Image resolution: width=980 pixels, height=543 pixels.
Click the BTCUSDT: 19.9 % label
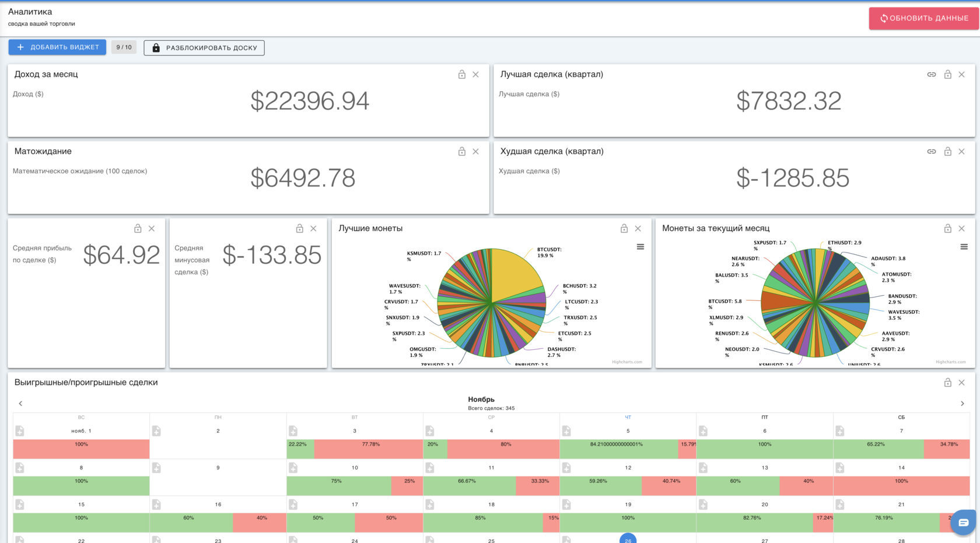(x=549, y=253)
